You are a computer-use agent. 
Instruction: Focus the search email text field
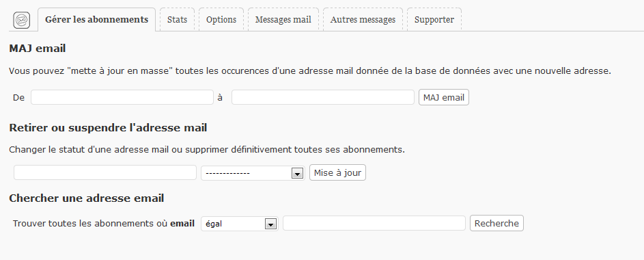(x=374, y=223)
